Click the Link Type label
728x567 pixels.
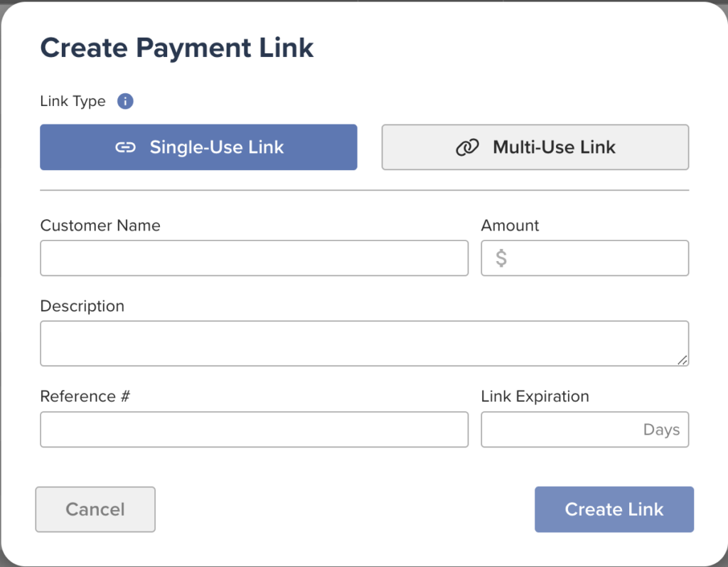pos(73,101)
